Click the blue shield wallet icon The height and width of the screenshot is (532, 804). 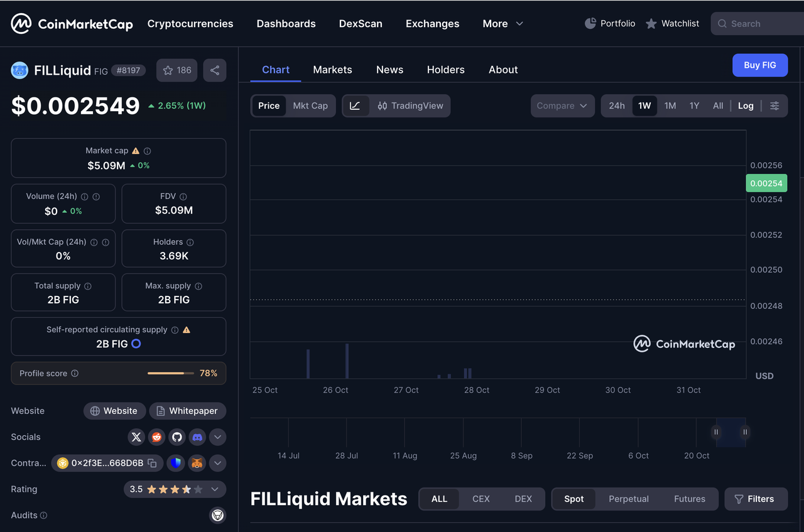point(176,463)
